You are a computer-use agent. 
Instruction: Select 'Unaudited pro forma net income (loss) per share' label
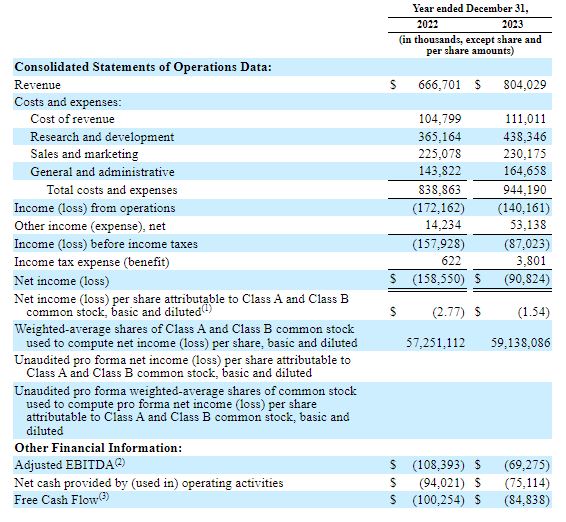coord(182,366)
